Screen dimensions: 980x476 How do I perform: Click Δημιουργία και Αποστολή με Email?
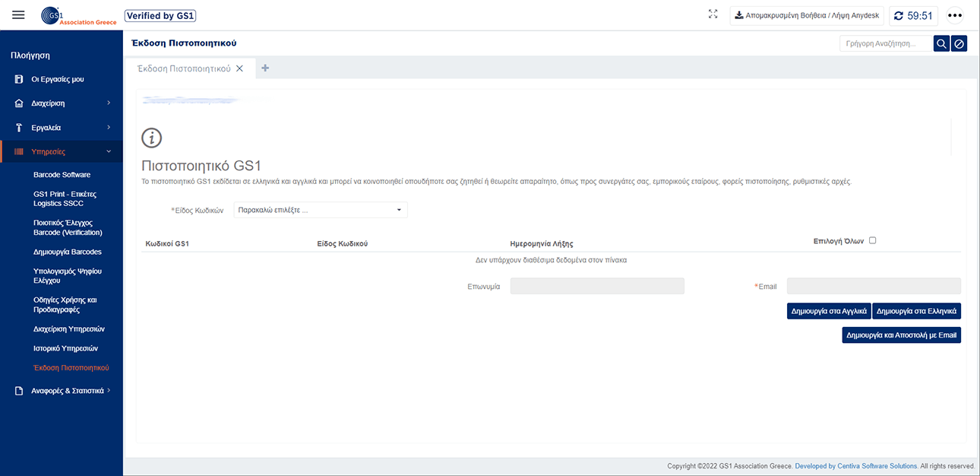(x=902, y=335)
